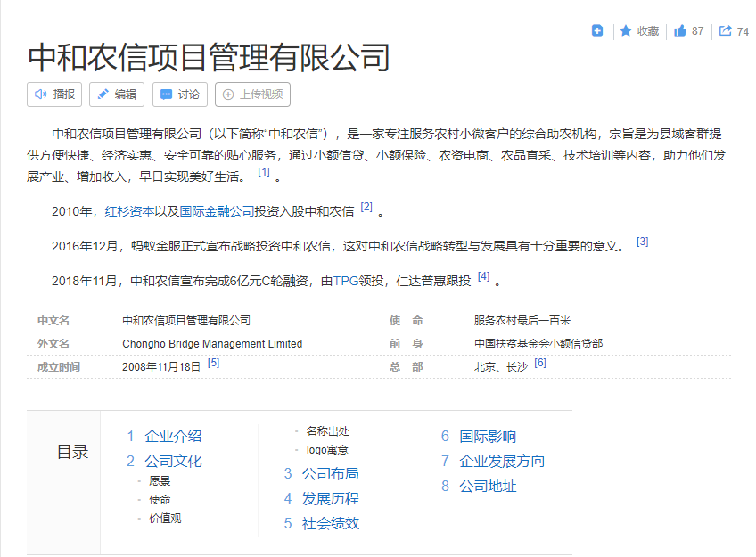Click the 编辑 button text
The image size is (756, 557).
click(x=126, y=94)
